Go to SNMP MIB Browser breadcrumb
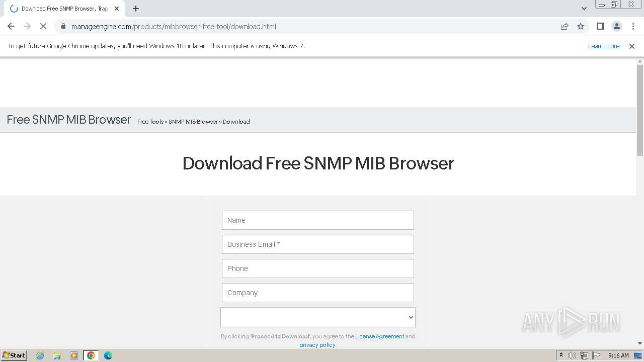644x362 pixels. pyautogui.click(x=193, y=122)
